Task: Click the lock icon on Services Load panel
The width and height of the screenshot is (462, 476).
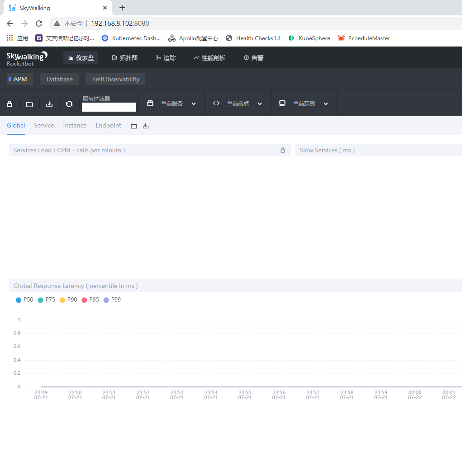Action: [x=282, y=150]
